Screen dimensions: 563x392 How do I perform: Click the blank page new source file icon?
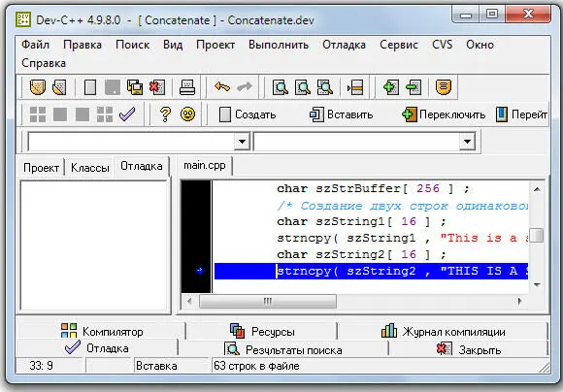pos(89,87)
